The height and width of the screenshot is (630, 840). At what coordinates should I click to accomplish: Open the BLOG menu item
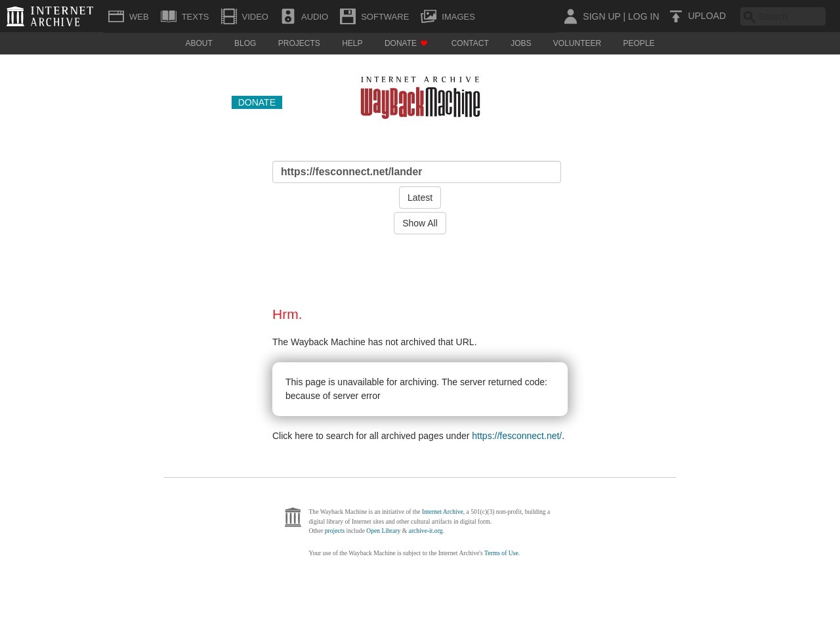pyautogui.click(x=245, y=43)
